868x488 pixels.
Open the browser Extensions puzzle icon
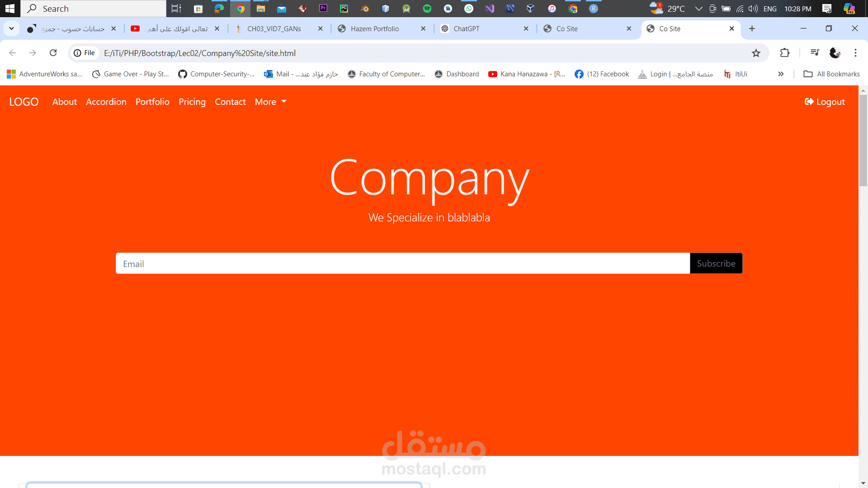784,53
